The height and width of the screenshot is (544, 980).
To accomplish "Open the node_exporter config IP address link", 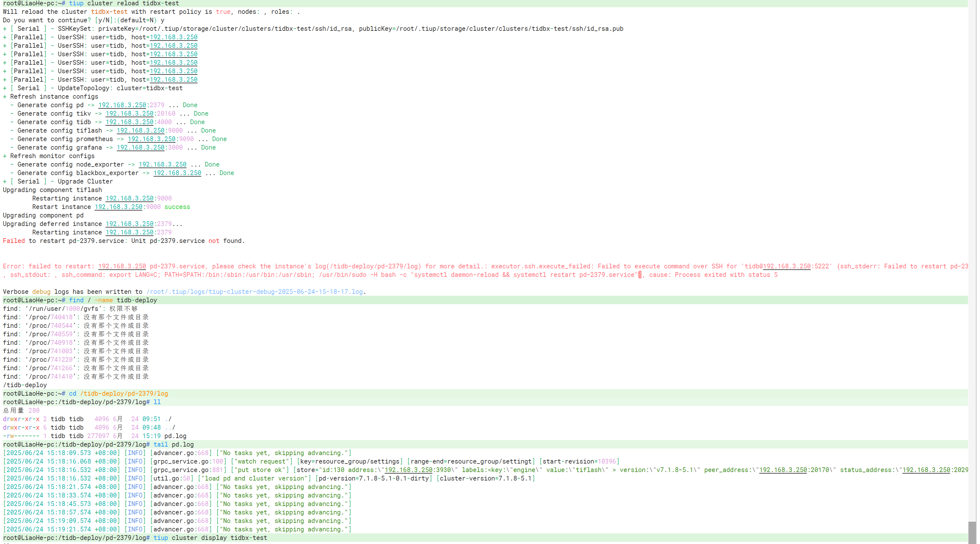I will (x=162, y=164).
